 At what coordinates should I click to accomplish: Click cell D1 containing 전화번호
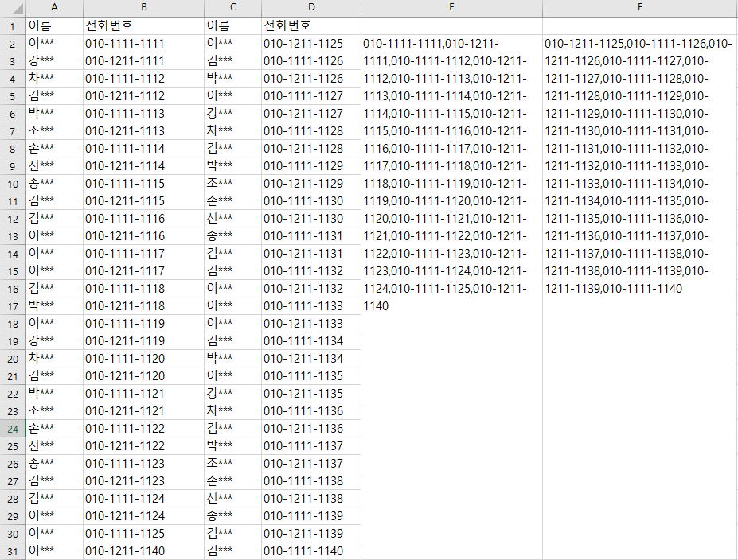311,26
